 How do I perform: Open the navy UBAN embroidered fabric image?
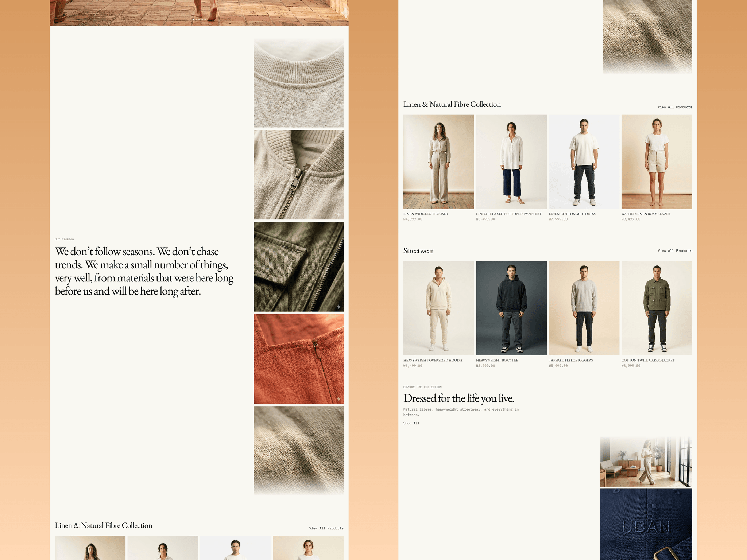[646, 524]
